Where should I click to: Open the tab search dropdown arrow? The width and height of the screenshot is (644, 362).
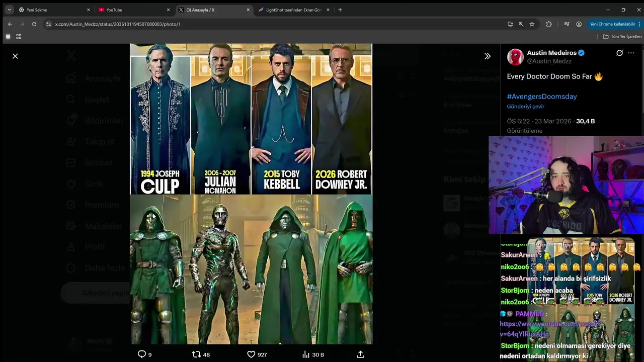[x=9, y=10]
